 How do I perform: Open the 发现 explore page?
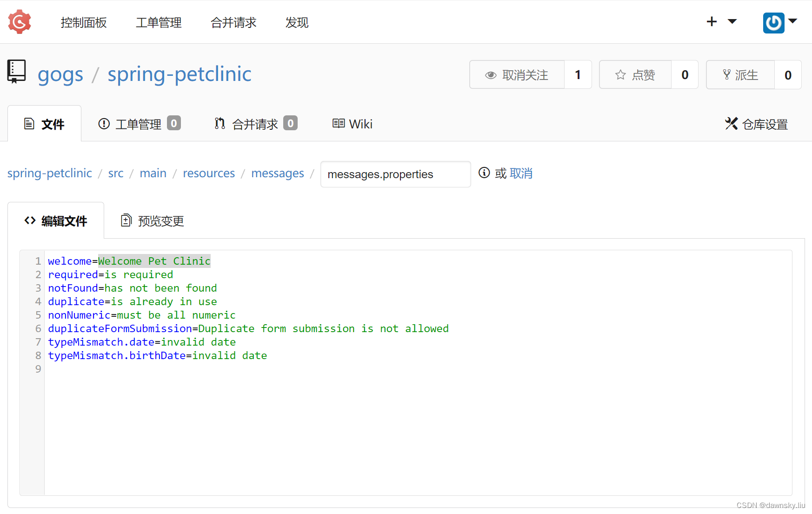297,22
